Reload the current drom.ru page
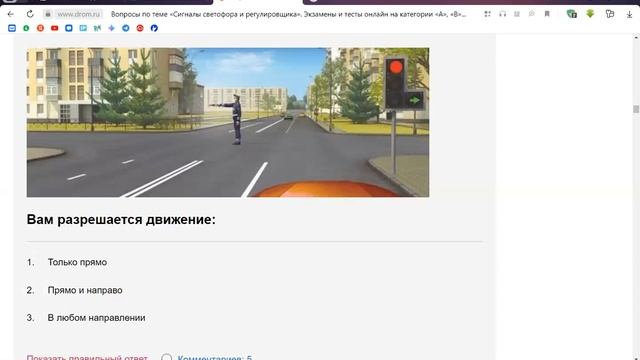This screenshot has width=640, height=360. [30, 14]
